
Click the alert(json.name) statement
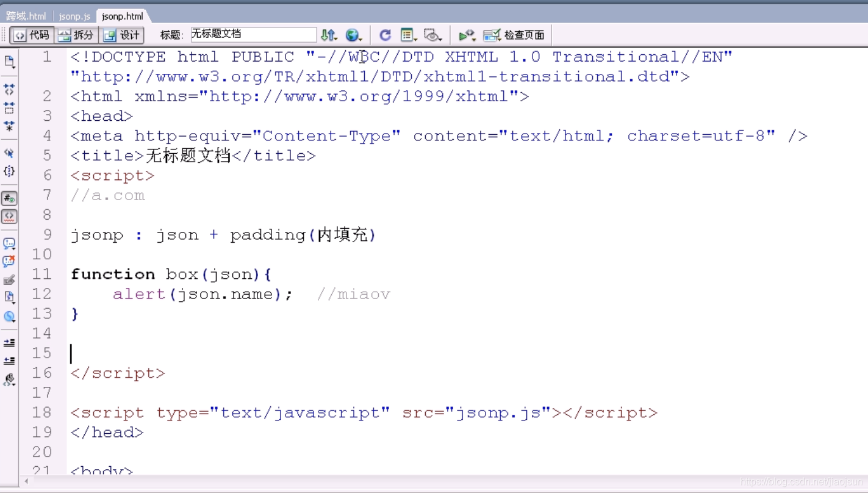pyautogui.click(x=203, y=294)
